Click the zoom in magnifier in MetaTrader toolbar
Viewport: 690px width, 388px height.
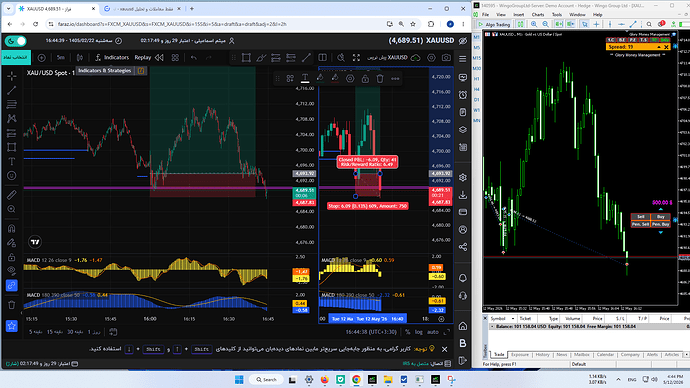(534, 25)
